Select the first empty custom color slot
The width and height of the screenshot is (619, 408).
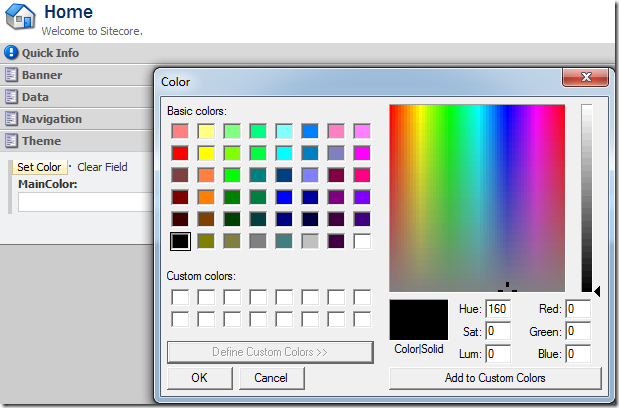coord(180,297)
